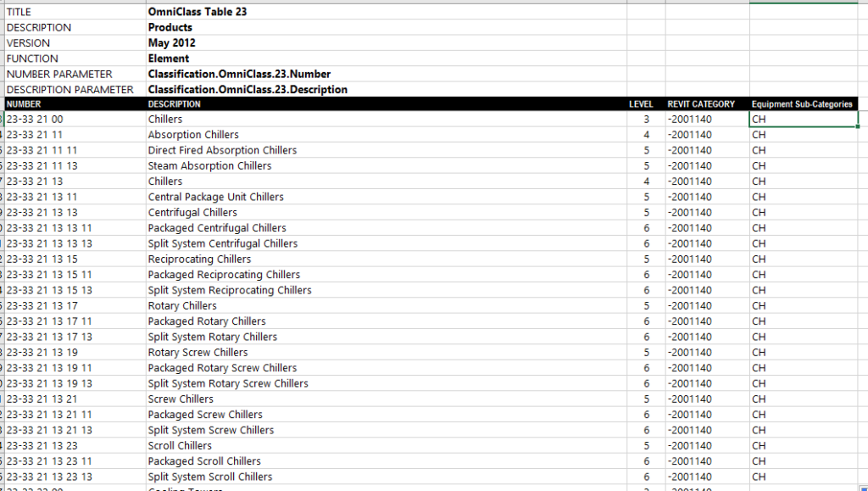
Task: Click the 'Products' description cell
Action: tap(387, 27)
